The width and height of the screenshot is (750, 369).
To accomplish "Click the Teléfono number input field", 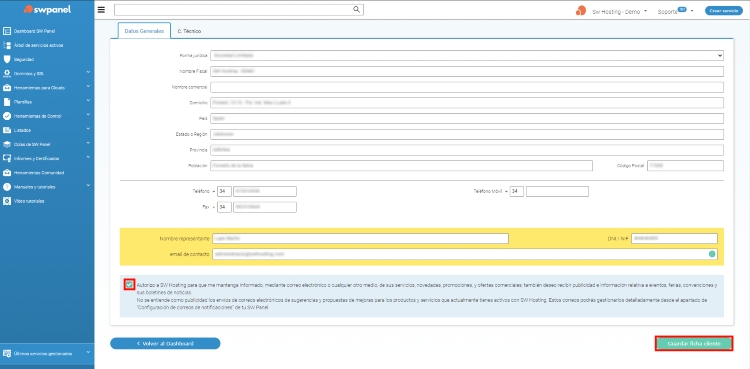I will 265,191.
